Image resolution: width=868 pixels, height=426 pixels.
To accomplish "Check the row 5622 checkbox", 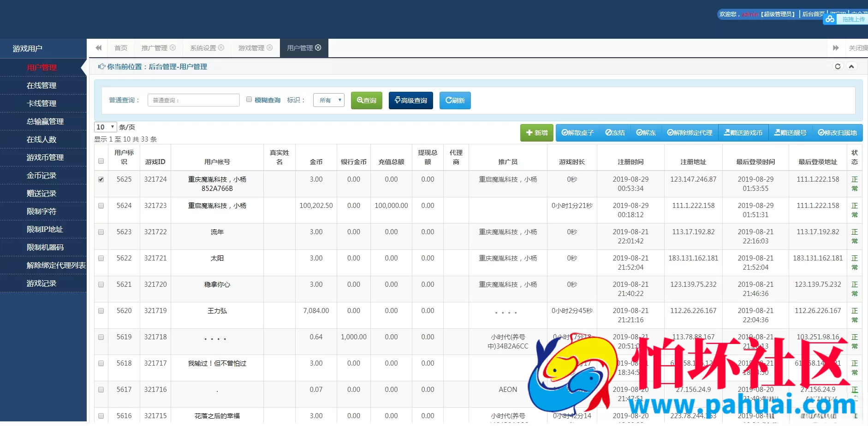I will click(x=101, y=258).
